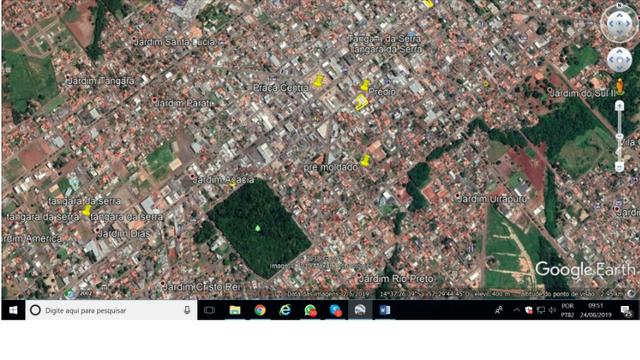This screenshot has height=360, width=640.
Task: Click the small yellow pin near Jardim Acacia
Action: click(x=233, y=184)
